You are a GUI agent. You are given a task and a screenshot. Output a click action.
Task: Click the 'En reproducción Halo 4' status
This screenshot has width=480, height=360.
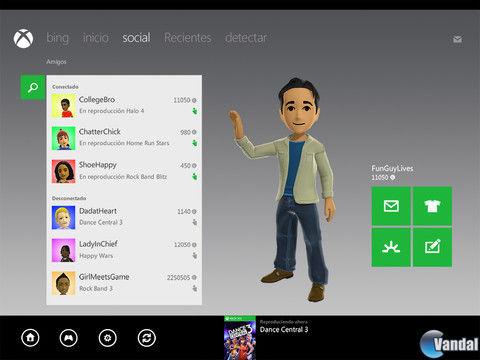tap(112, 111)
